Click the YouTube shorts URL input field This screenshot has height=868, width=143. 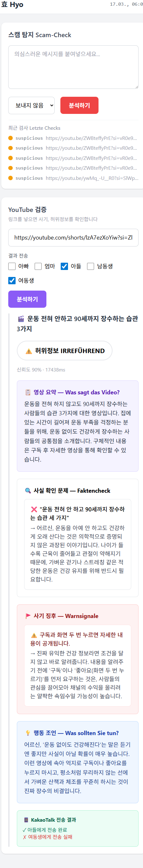point(73,238)
